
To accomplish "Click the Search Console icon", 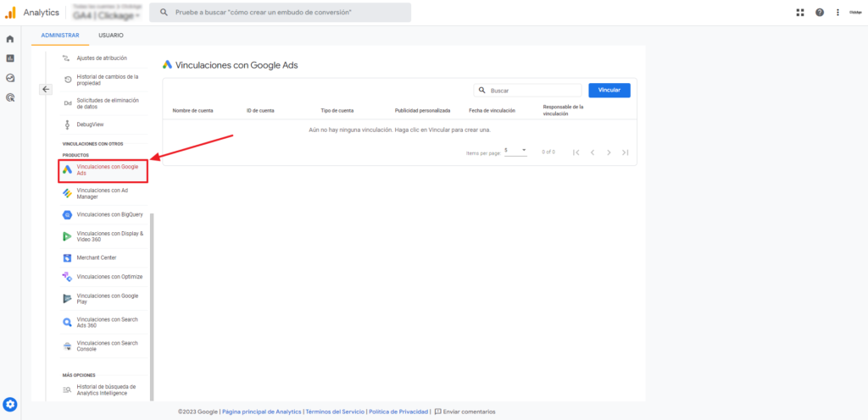I will [x=67, y=346].
